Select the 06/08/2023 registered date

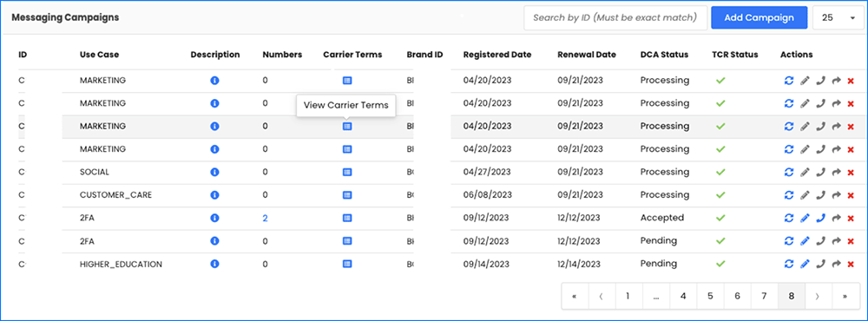click(487, 195)
